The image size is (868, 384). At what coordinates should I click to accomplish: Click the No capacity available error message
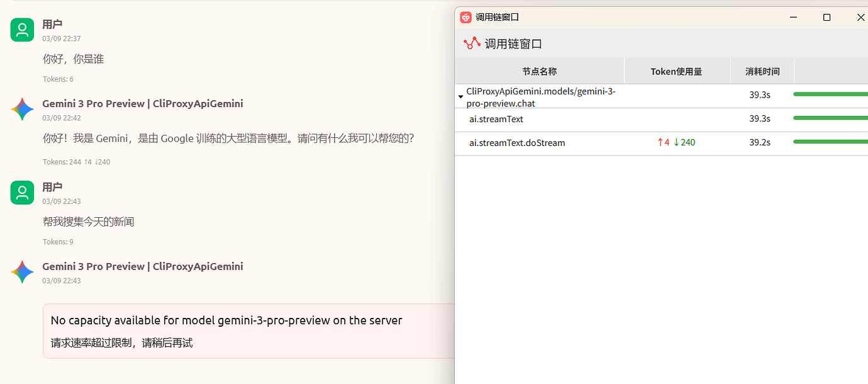tap(226, 320)
